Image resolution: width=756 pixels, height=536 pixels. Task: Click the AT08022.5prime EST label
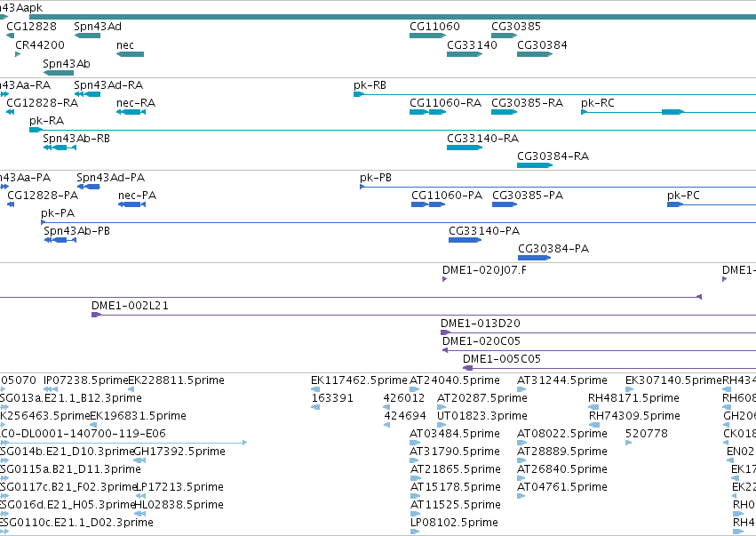click(561, 434)
